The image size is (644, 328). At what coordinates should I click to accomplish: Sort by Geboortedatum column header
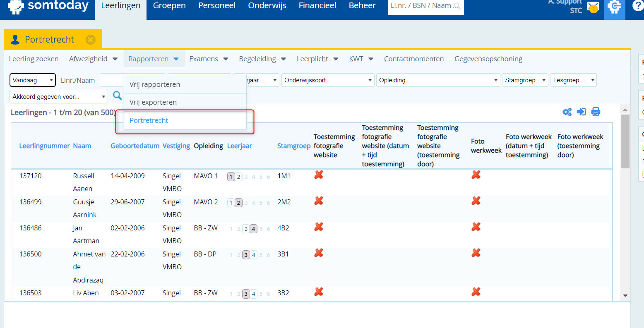click(x=135, y=146)
